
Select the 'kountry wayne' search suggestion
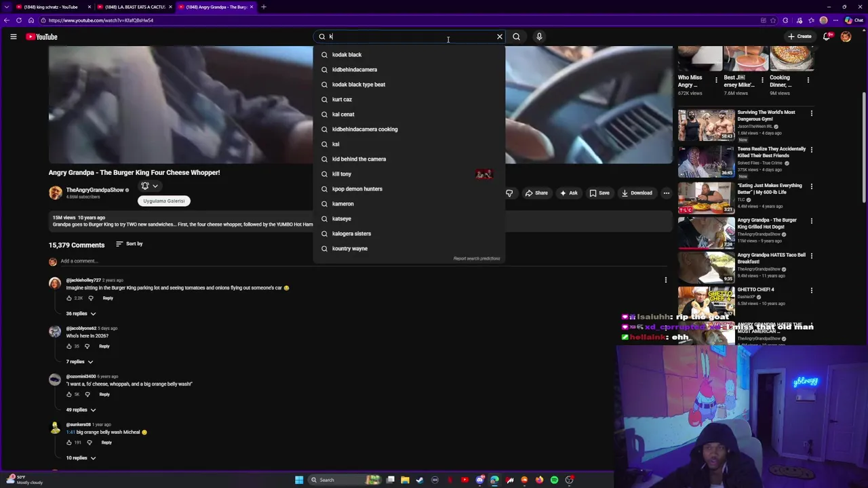point(409,248)
